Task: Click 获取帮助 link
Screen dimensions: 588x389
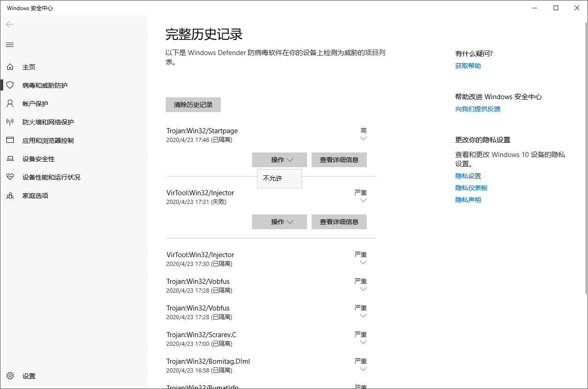Action: (468, 66)
